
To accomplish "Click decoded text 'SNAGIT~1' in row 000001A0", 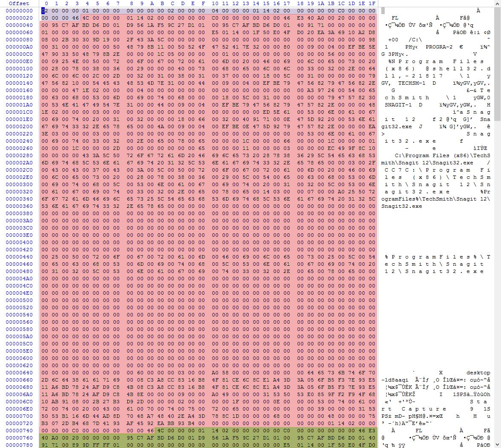I will pyautogui.click(x=398, y=105).
